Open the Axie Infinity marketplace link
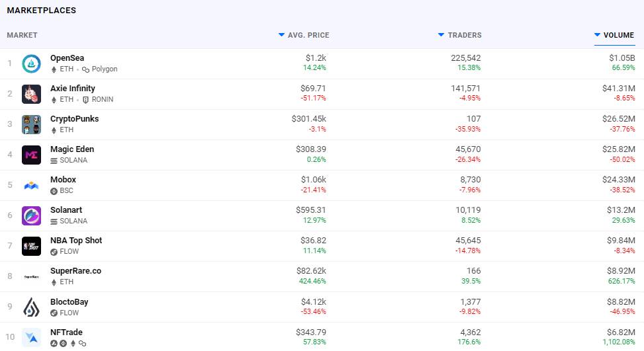The height and width of the screenshot is (351, 644). click(x=73, y=88)
